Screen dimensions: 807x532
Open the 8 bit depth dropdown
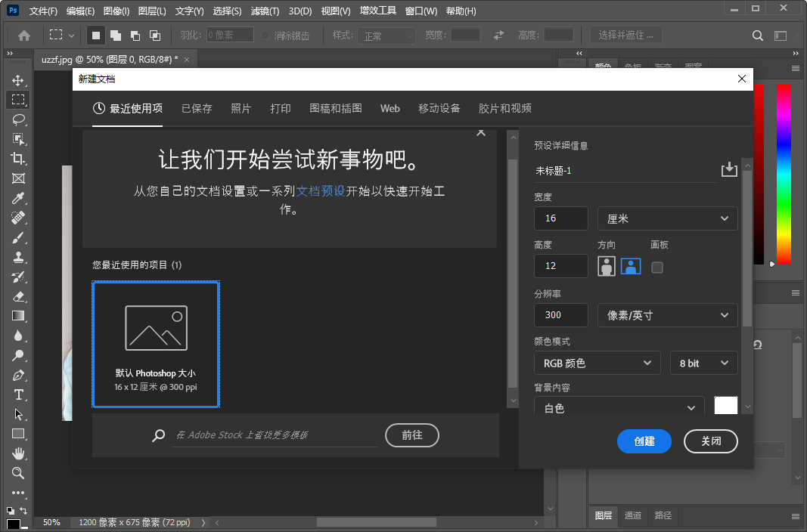(x=703, y=363)
